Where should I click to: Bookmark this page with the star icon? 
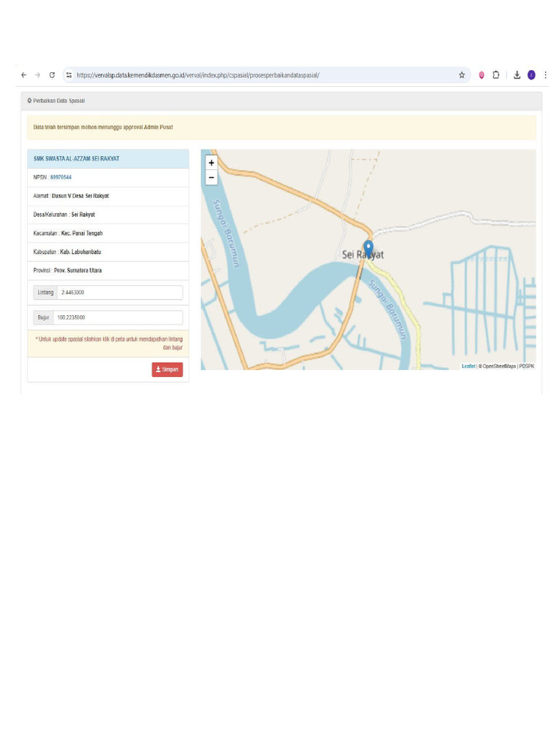point(462,75)
